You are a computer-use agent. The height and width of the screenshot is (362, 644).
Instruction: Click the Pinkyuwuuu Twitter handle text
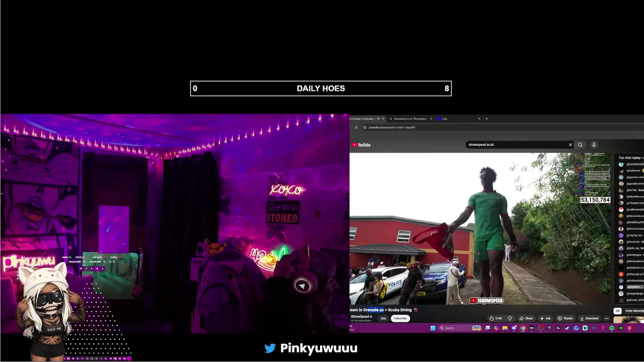318,348
